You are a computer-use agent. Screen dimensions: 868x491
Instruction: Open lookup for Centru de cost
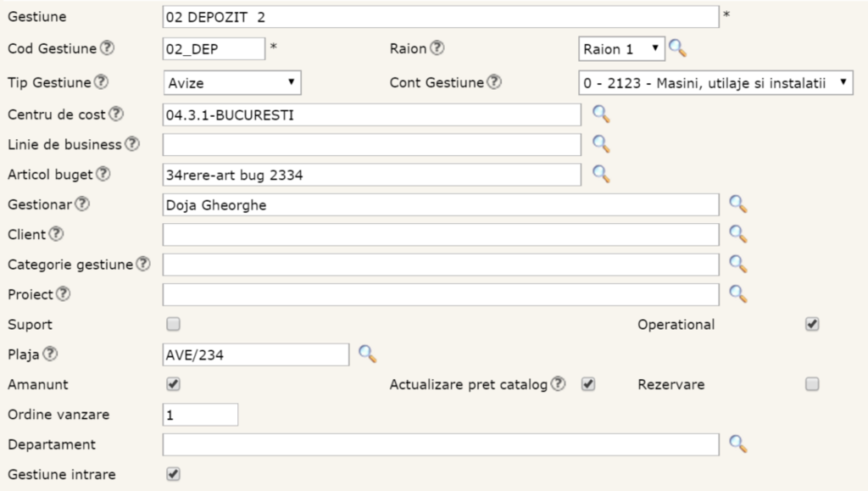[x=601, y=114]
